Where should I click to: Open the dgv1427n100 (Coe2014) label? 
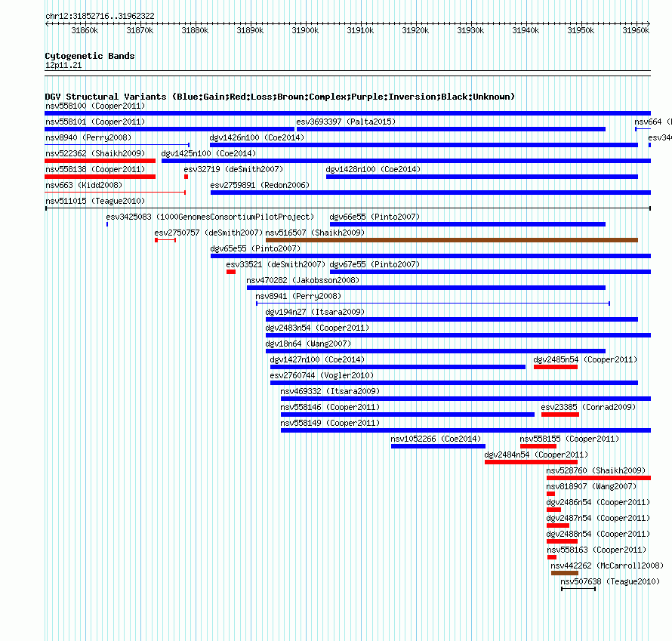pyautogui.click(x=317, y=359)
